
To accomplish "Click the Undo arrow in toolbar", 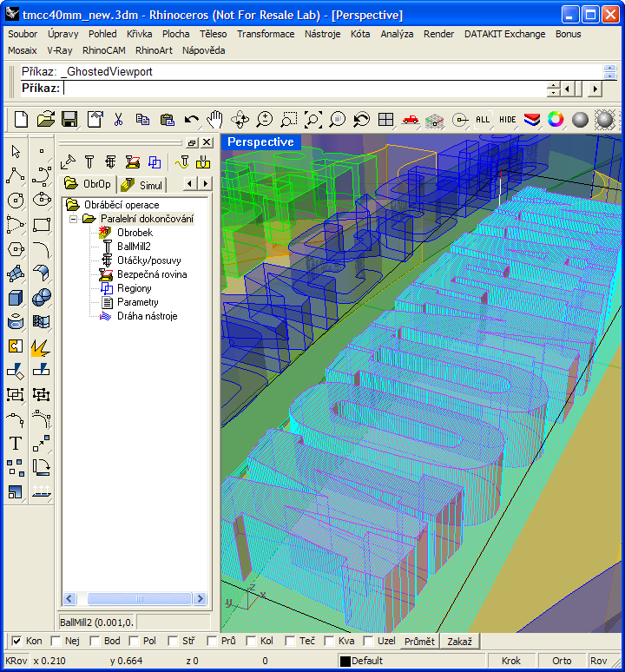I will point(191,120).
